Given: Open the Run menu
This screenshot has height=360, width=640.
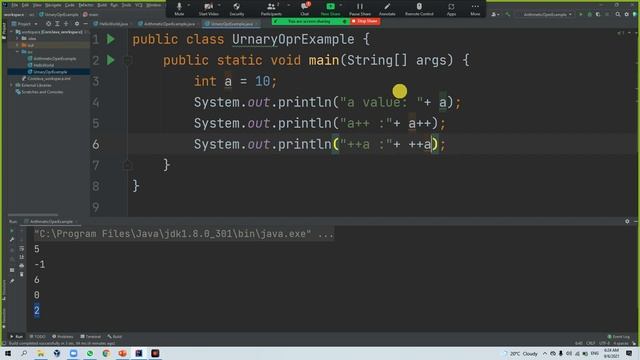Looking at the screenshot, I should (114, 5).
